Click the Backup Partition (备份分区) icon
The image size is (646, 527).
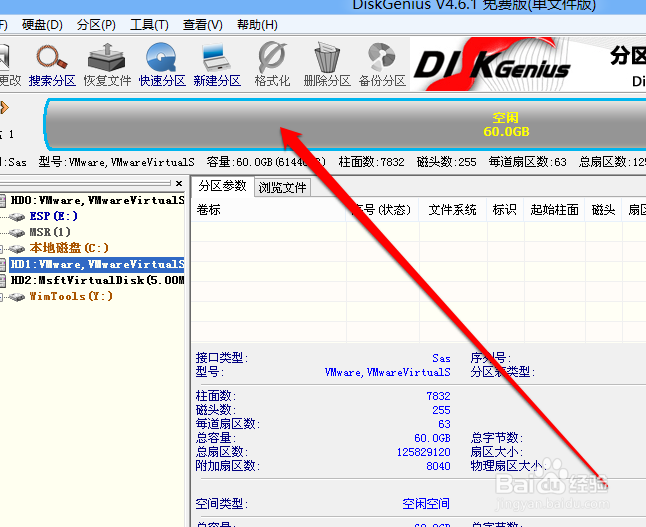click(x=382, y=65)
